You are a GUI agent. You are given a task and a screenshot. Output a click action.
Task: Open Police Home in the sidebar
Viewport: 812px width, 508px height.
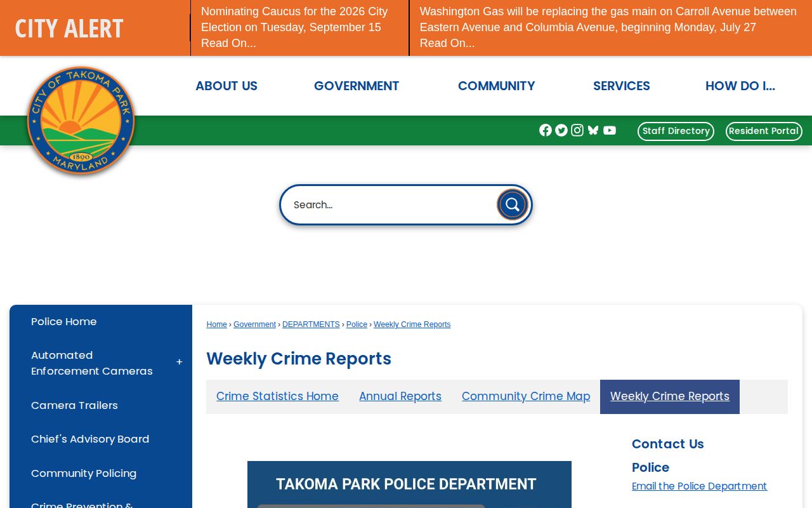(x=64, y=321)
